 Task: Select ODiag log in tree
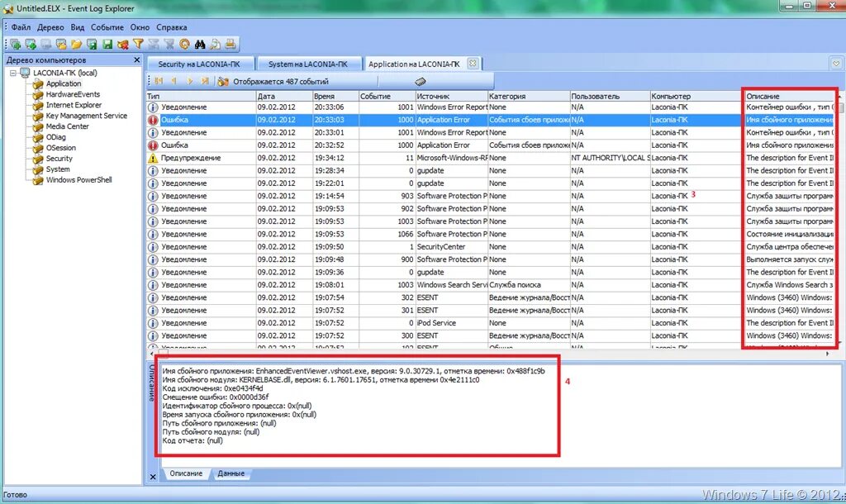coord(55,137)
